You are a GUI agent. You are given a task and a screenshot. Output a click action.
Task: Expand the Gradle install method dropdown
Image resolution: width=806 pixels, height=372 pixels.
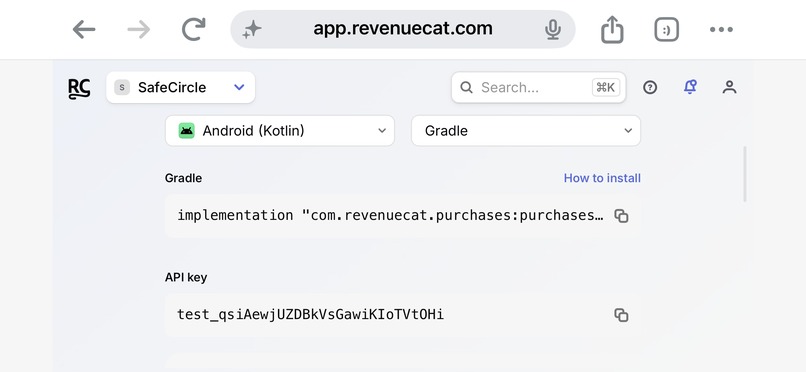pyautogui.click(x=526, y=131)
